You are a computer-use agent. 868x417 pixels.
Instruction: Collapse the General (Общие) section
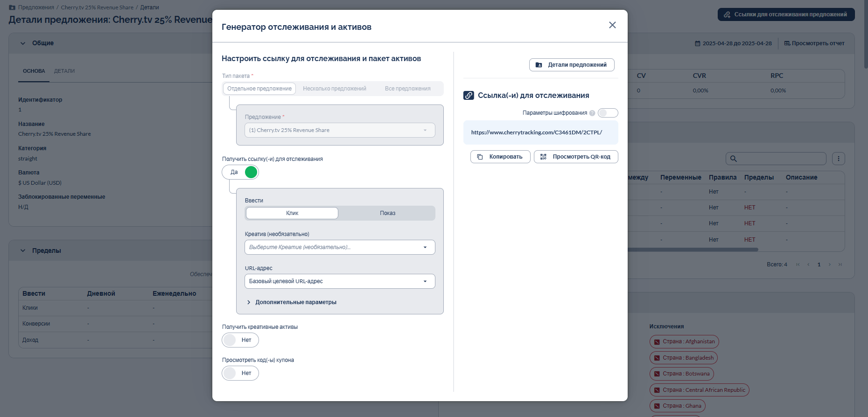pos(23,43)
